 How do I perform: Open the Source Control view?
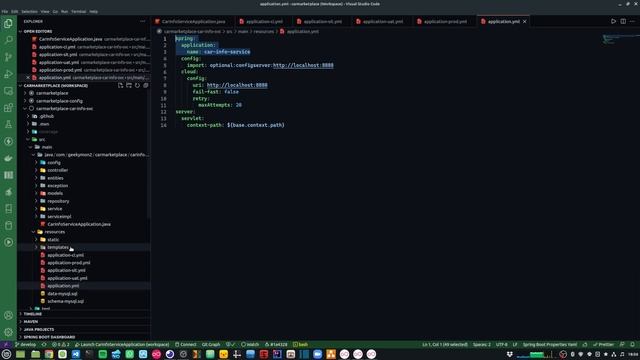click(x=8, y=57)
